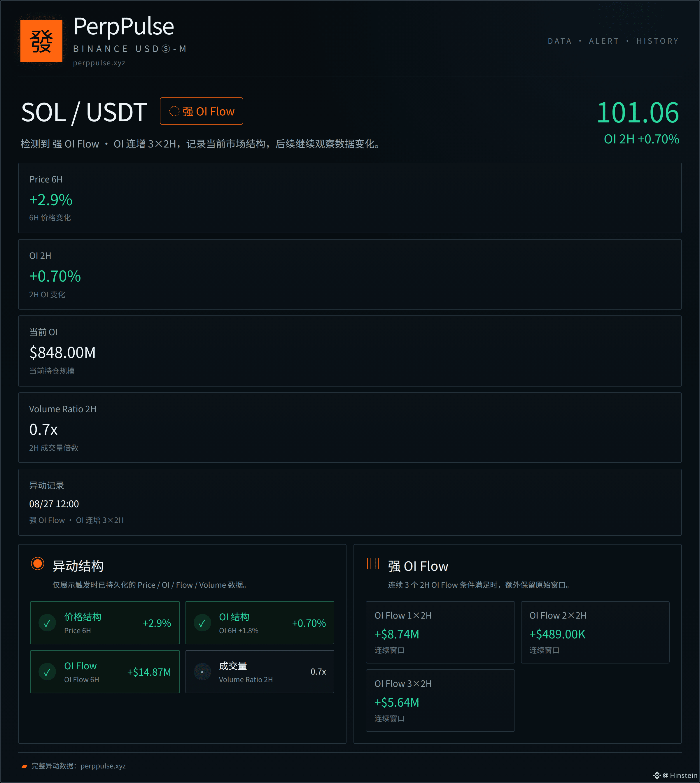The height and width of the screenshot is (783, 700).
Task: Click the BINANCE USDⓈ-M subtitle
Action: pyautogui.click(x=130, y=49)
